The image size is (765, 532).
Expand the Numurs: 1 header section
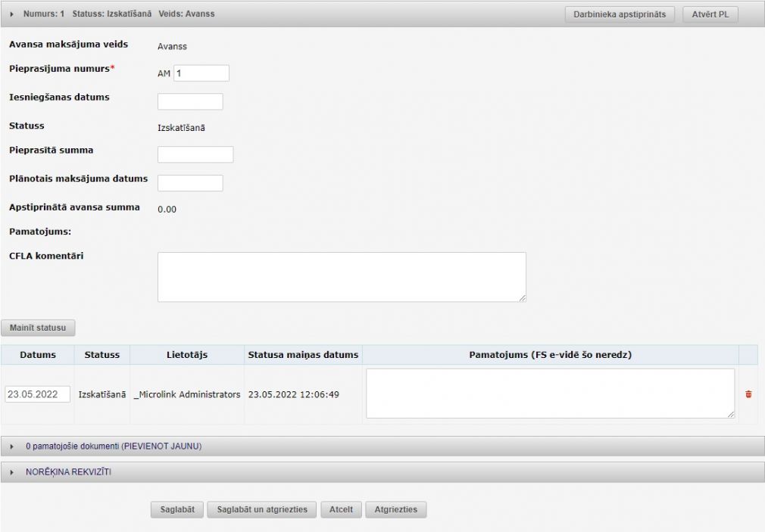click(x=12, y=14)
